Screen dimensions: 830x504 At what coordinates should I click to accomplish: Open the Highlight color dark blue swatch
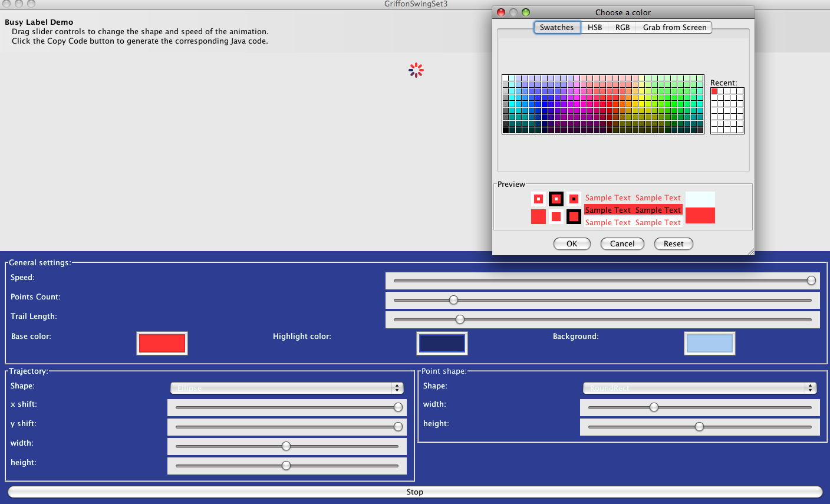tap(442, 343)
